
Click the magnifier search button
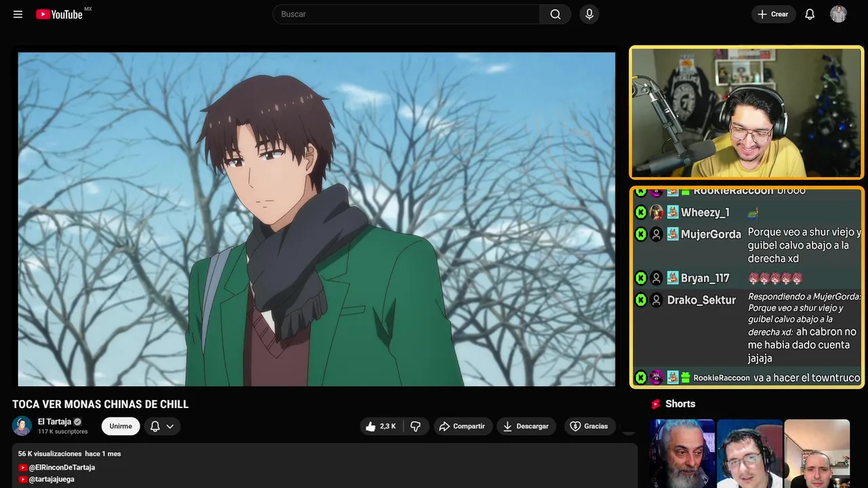[555, 14]
